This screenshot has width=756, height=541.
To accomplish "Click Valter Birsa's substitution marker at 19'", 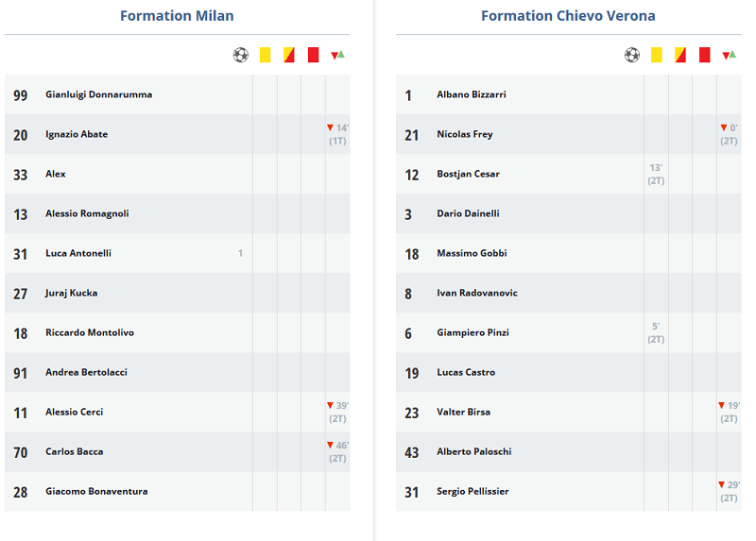I will pyautogui.click(x=729, y=412).
